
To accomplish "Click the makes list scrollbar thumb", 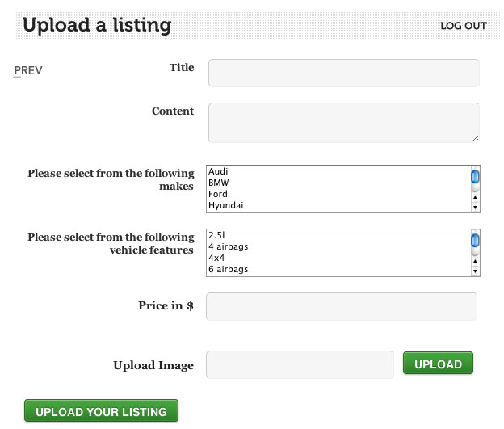I will (475, 177).
